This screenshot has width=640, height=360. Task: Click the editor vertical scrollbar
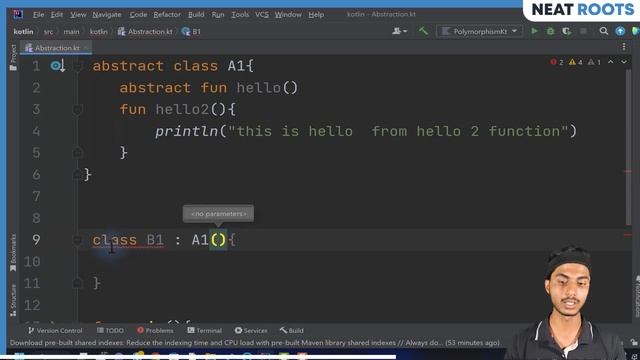(629, 147)
